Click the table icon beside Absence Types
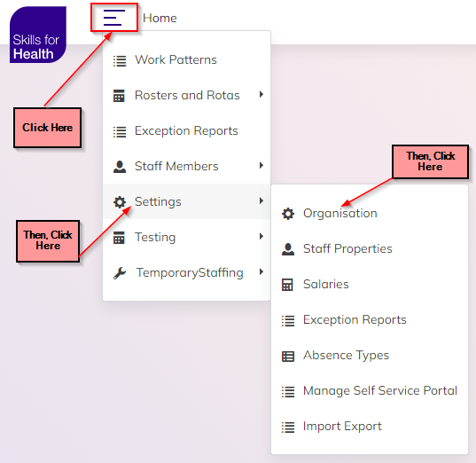This screenshot has height=463, width=476. (x=288, y=356)
